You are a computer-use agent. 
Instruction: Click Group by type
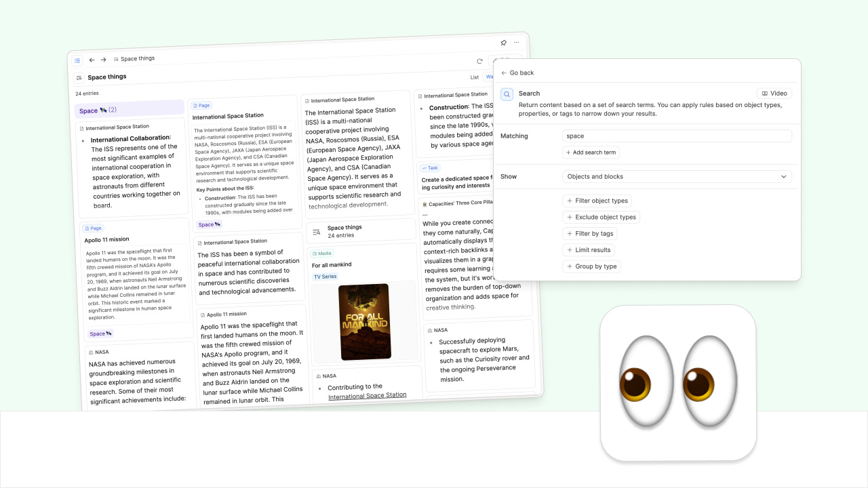click(591, 267)
